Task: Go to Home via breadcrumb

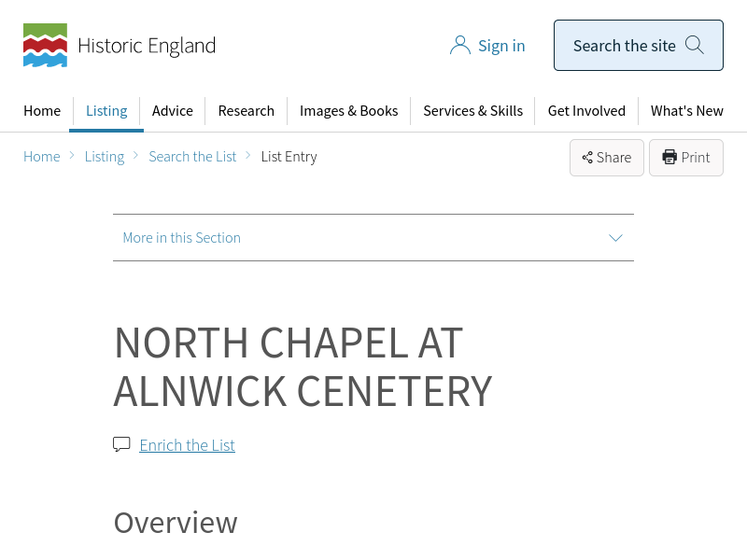Action: click(x=42, y=157)
